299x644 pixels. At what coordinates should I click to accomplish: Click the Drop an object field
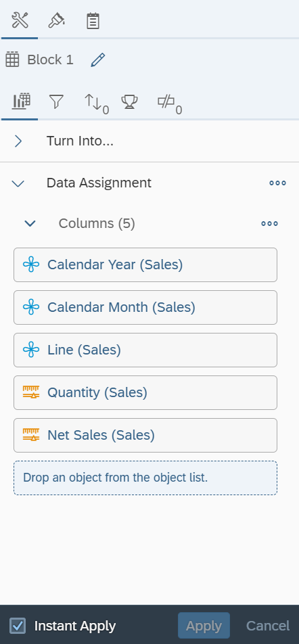tap(145, 478)
